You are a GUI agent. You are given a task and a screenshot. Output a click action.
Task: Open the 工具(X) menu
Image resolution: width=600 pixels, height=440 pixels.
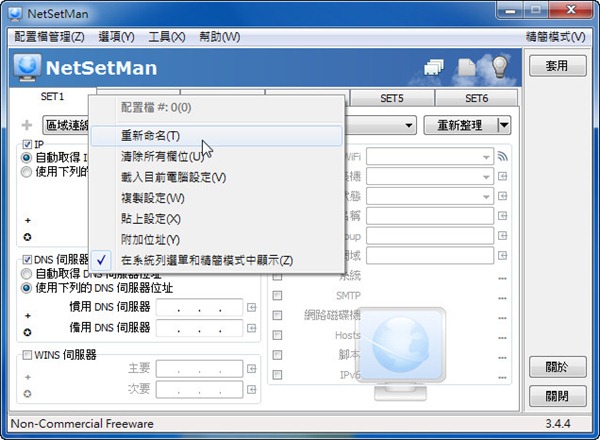[167, 37]
